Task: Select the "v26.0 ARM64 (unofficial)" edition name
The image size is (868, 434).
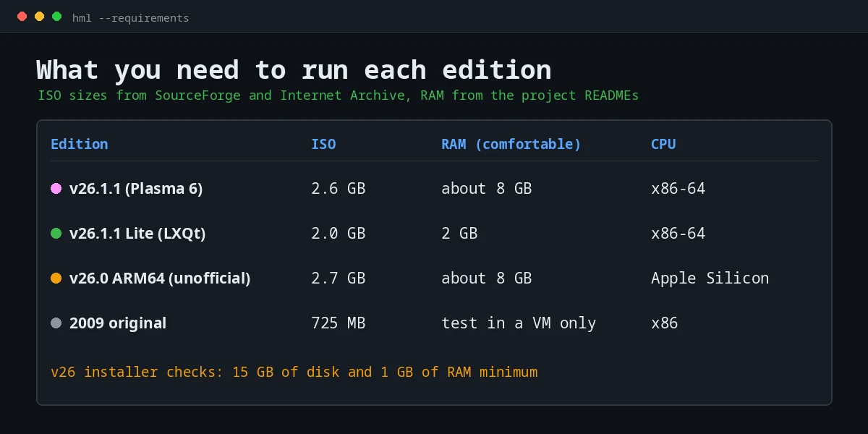Action: (160, 278)
